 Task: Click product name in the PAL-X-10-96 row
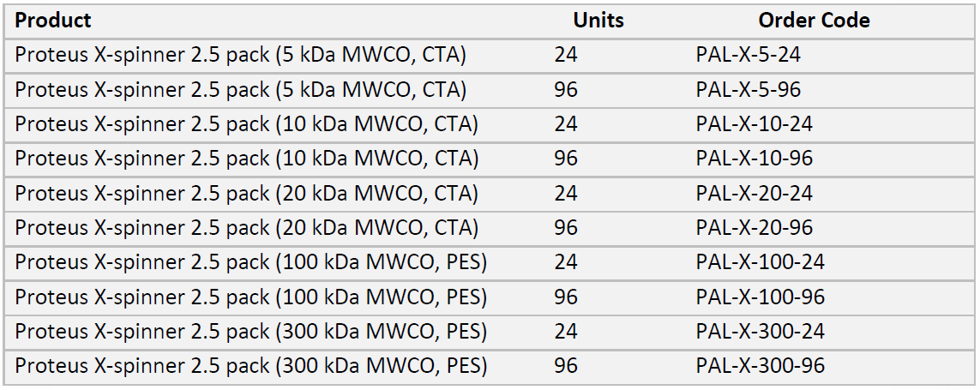[x=247, y=159]
